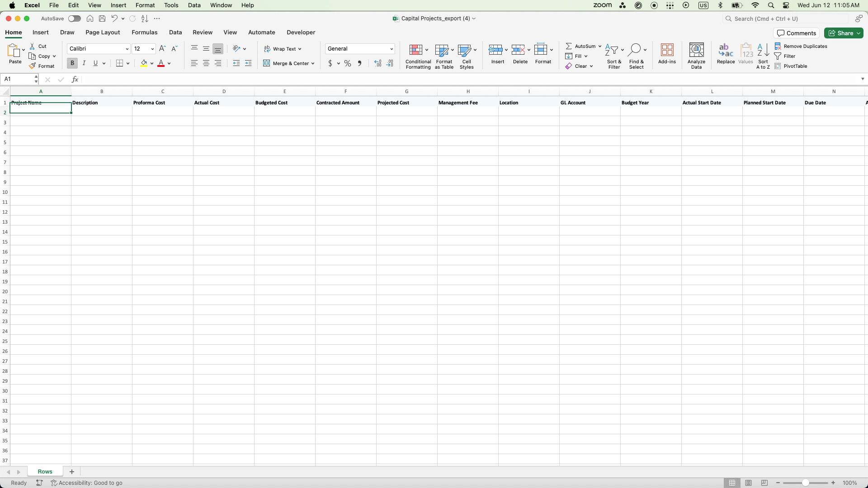Click the Remove Duplicates icon
This screenshot has width=868, height=488.
(778, 46)
